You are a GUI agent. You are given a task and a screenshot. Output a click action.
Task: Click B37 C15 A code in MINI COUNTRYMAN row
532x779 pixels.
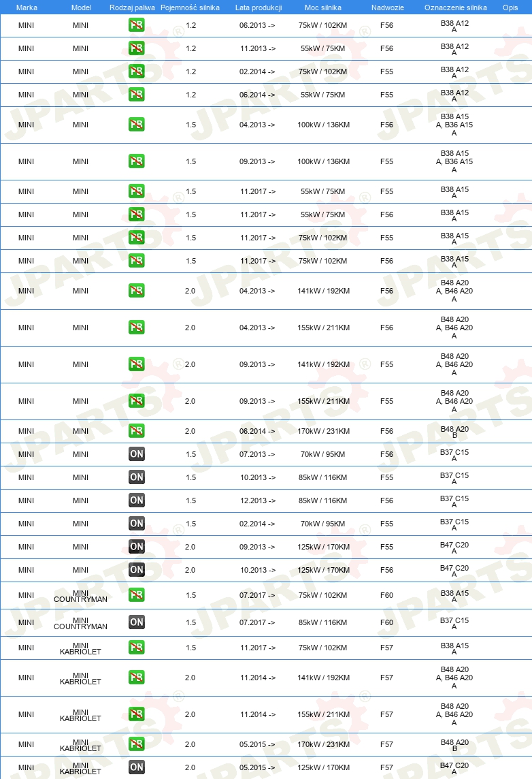454,623
